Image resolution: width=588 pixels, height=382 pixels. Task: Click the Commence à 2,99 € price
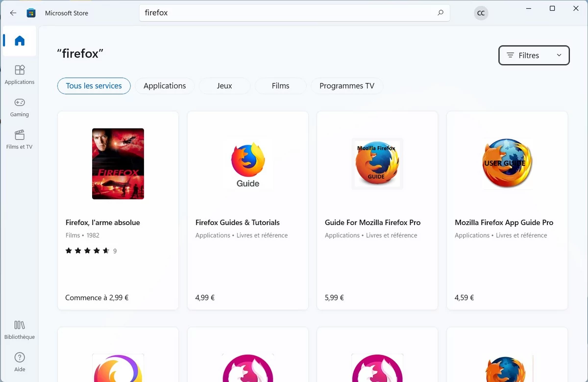(97, 298)
